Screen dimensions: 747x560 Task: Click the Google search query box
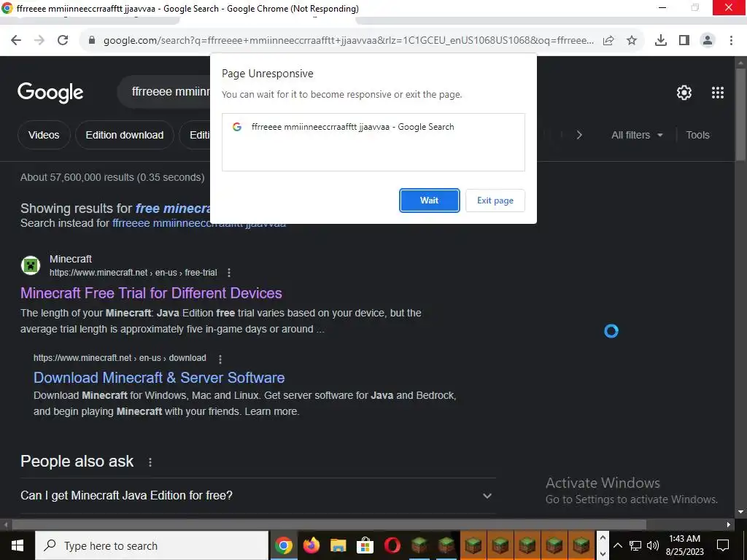[164, 91]
